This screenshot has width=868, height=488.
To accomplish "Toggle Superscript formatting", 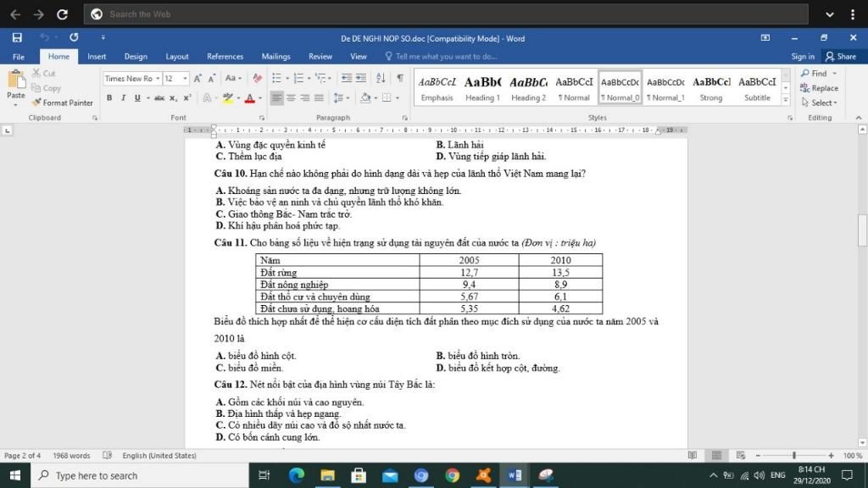I will coord(187,98).
